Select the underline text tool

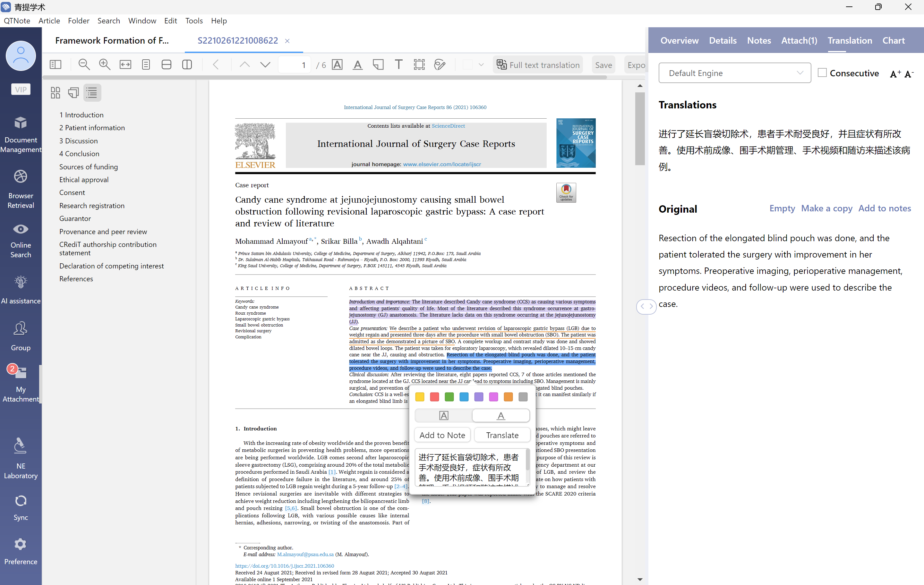coord(358,65)
